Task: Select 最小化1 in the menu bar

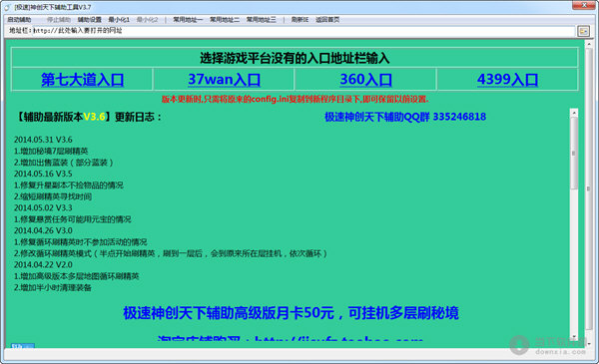Action: click(x=119, y=20)
